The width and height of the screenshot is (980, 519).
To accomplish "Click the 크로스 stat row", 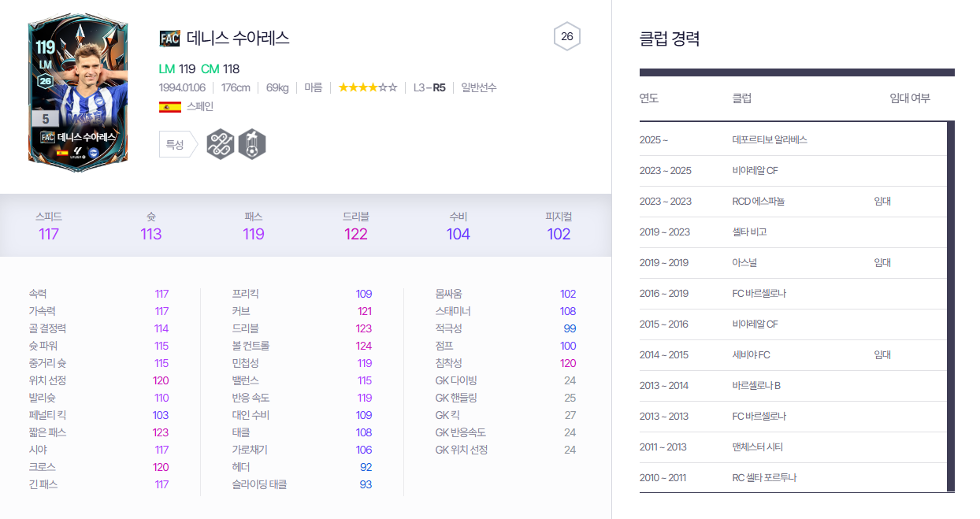I will click(98, 467).
